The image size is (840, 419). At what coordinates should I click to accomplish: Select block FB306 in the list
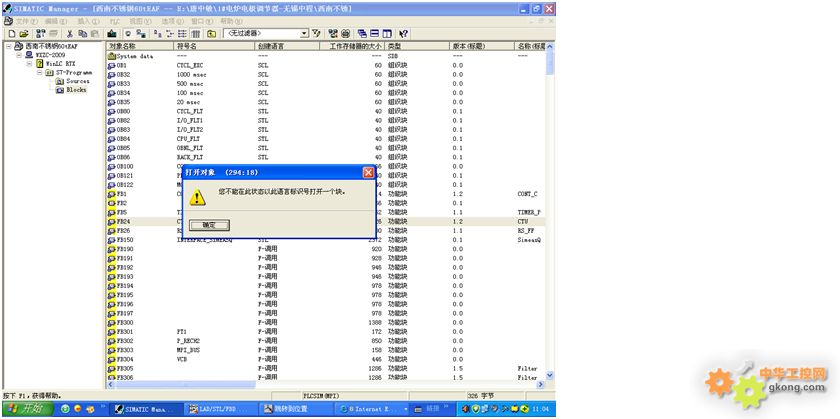121,377
